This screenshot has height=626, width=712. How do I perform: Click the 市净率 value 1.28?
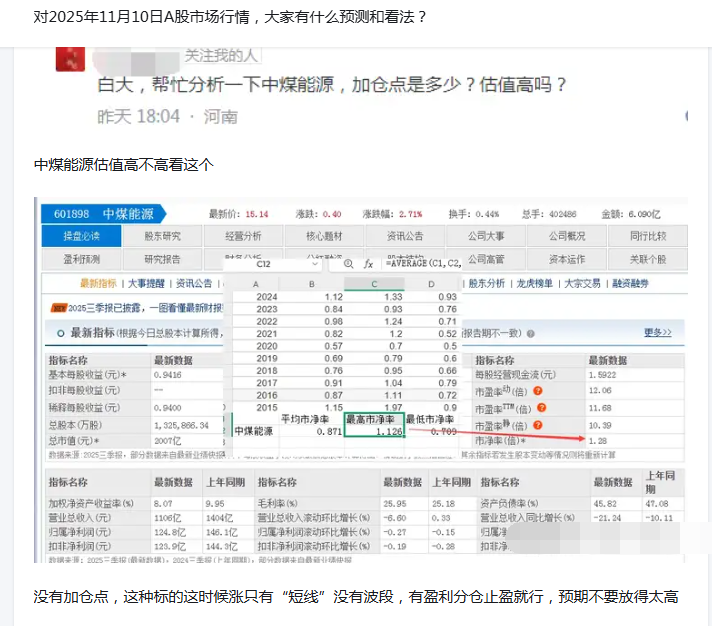point(598,441)
